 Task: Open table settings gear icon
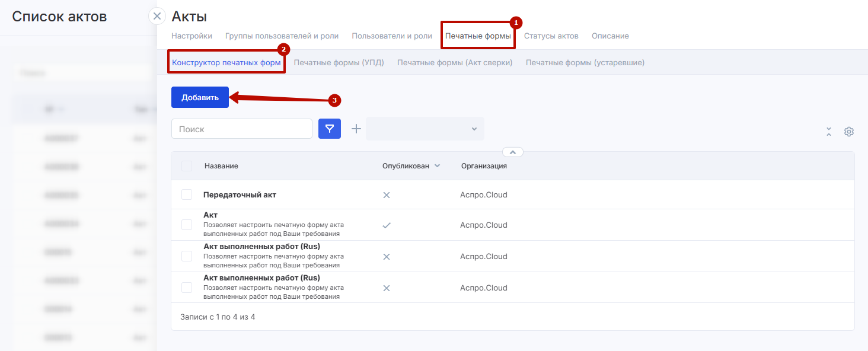click(848, 132)
